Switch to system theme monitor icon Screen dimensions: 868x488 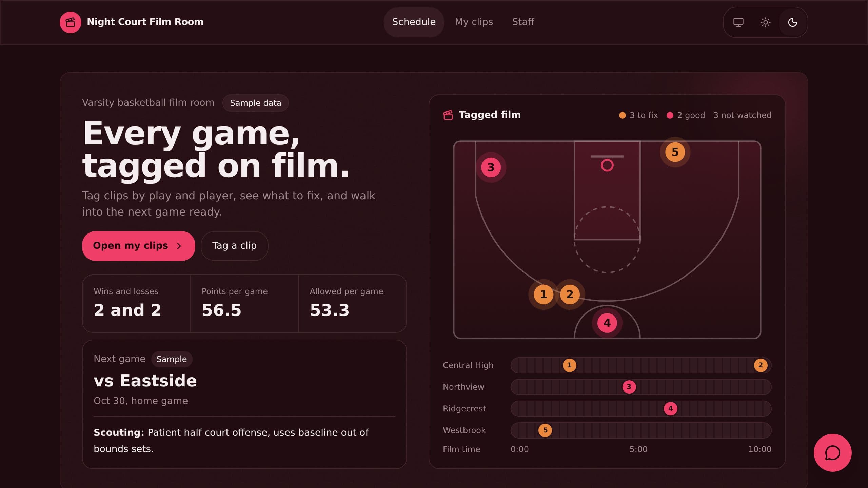click(x=738, y=22)
